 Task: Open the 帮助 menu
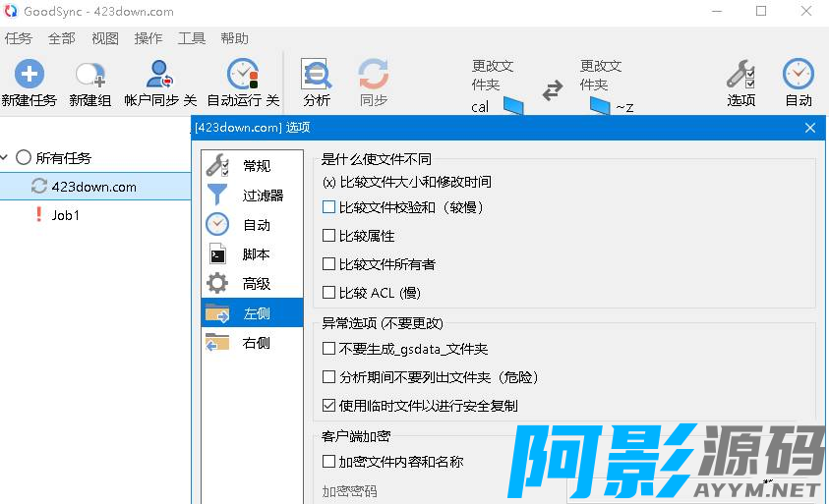(235, 38)
